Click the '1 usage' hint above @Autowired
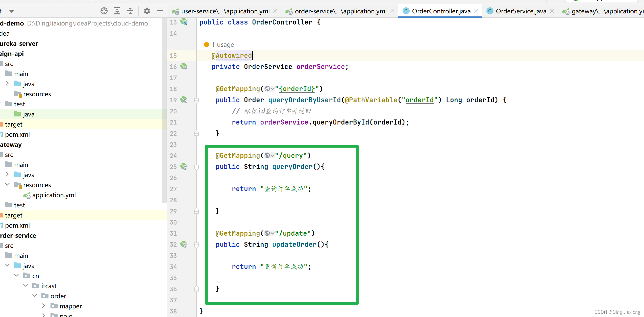Viewport: 644px width, 317px height. [x=223, y=45]
